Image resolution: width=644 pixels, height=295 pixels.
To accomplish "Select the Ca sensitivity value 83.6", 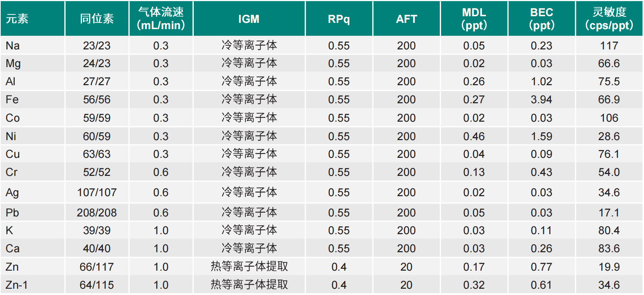I will point(609,249).
